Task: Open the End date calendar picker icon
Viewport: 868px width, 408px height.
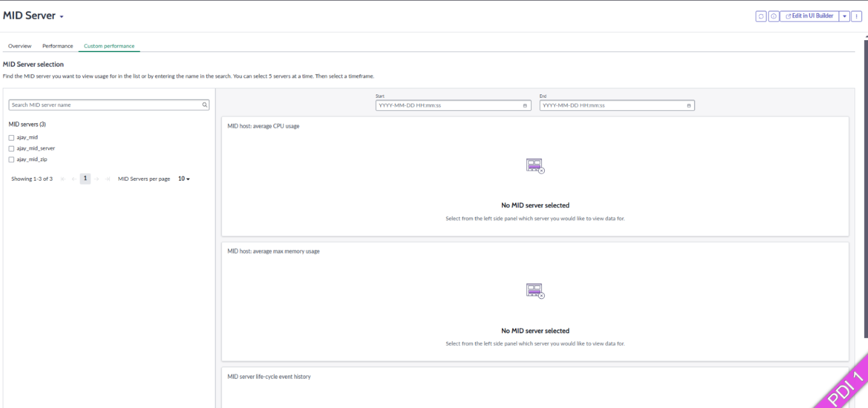Action: (x=688, y=105)
